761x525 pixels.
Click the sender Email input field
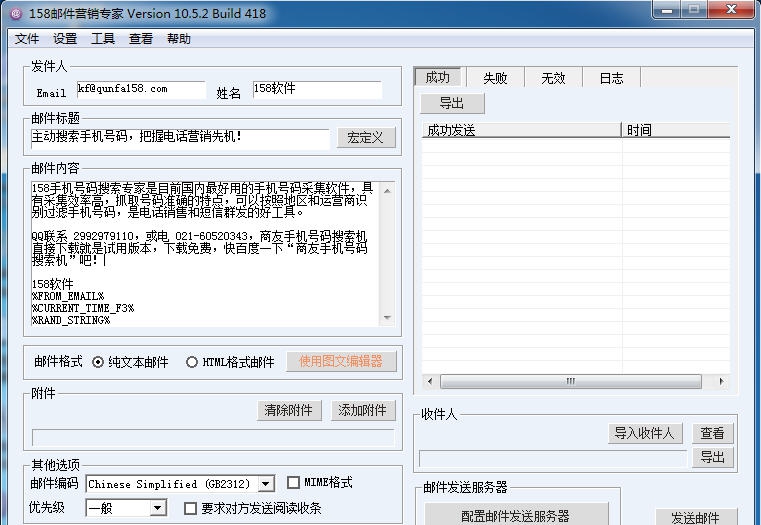141,90
